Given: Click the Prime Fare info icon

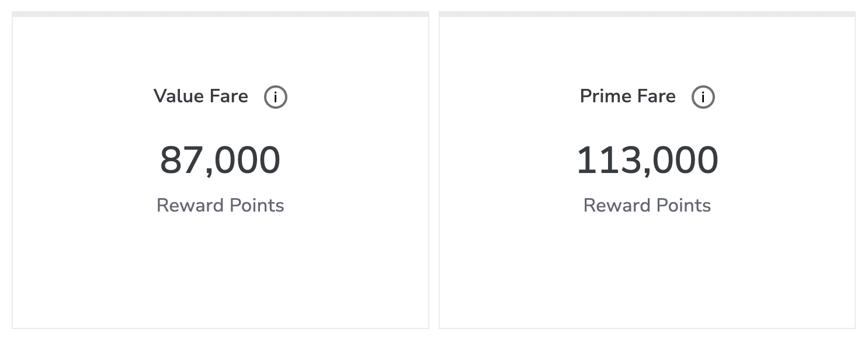Looking at the screenshot, I should click(703, 98).
